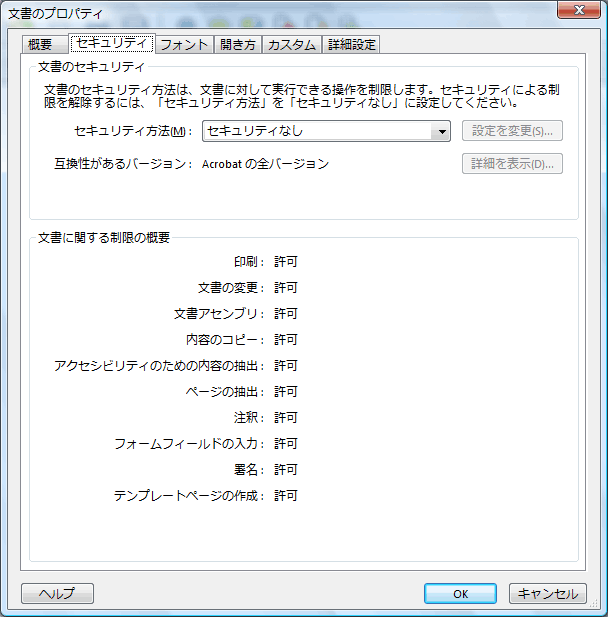Click the テンプレートページの作成 restriction label
This screenshot has height=617, width=608.
tap(188, 495)
